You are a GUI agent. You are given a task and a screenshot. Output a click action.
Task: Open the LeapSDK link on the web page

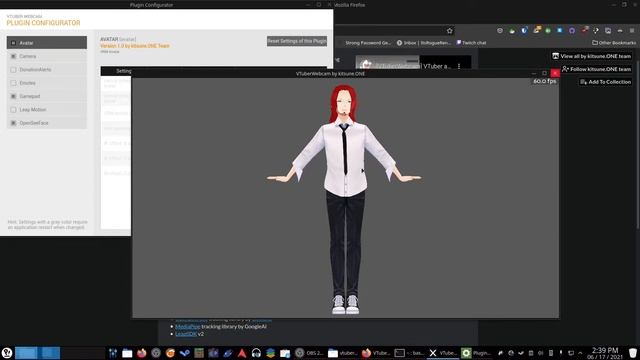tap(186, 334)
